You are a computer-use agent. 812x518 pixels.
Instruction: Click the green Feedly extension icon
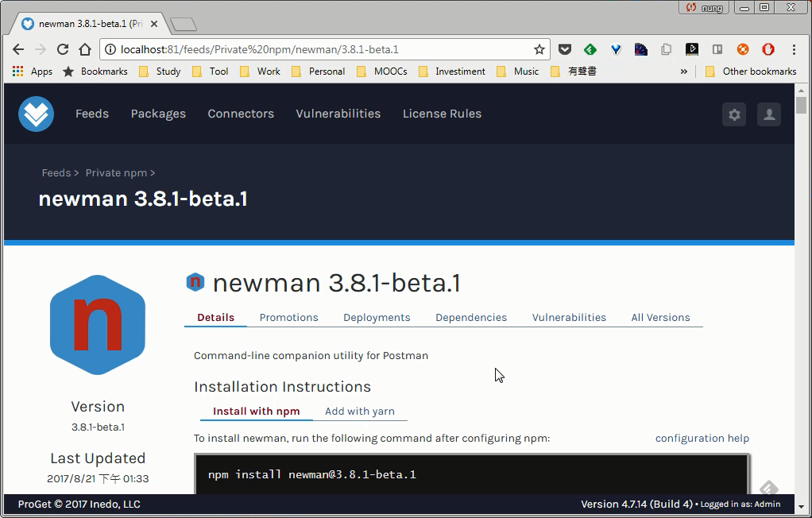[x=590, y=49]
